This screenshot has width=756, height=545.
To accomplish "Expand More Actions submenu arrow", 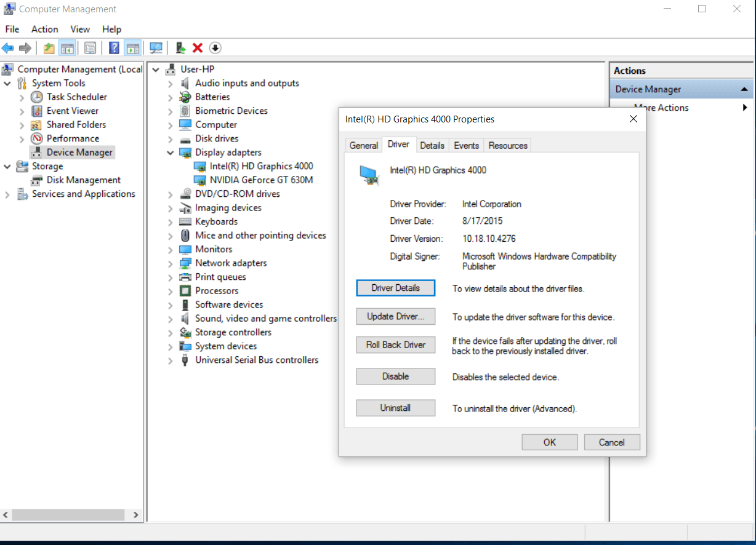I will click(x=745, y=108).
